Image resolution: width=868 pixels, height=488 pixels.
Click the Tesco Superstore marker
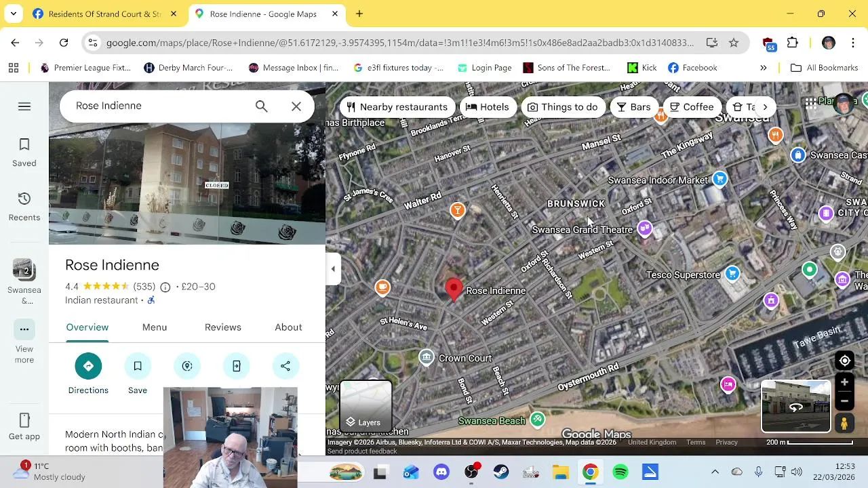click(732, 274)
